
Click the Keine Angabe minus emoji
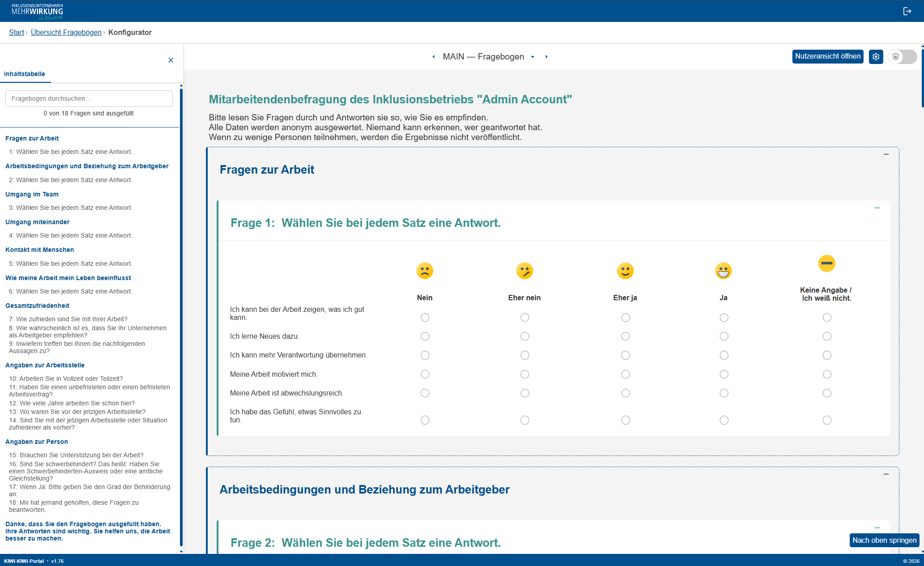pos(826,264)
